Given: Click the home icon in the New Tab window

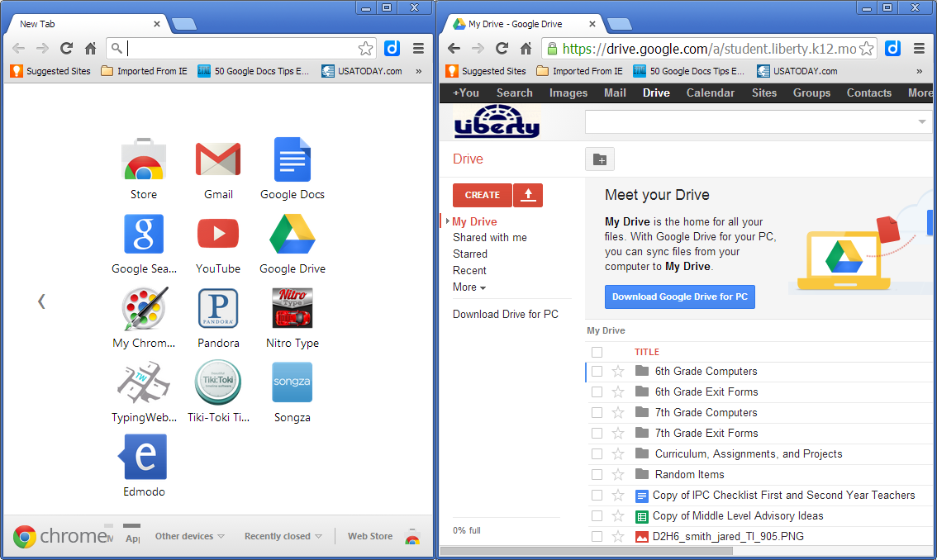Looking at the screenshot, I should click(x=90, y=49).
